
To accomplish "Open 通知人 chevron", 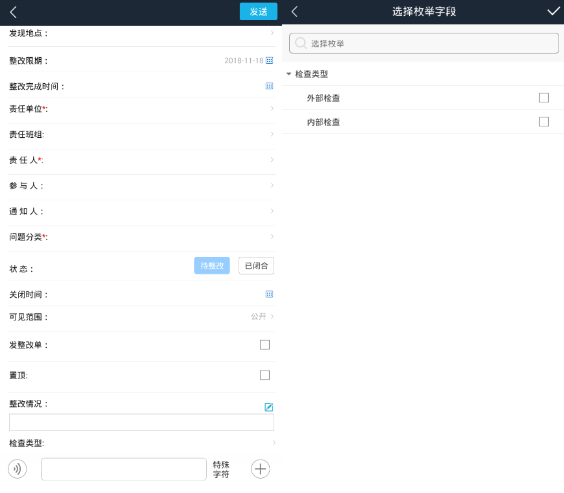I will pyautogui.click(x=272, y=211).
